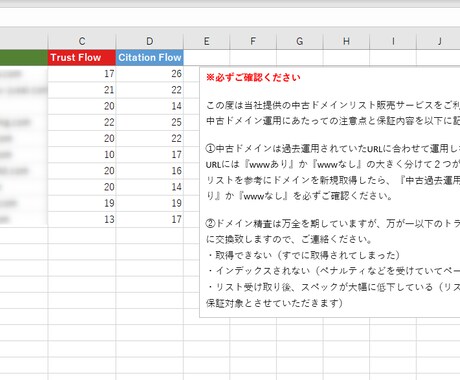Viewport: 460px width, 380px height.
Task: Select column D header
Action: tap(150, 41)
